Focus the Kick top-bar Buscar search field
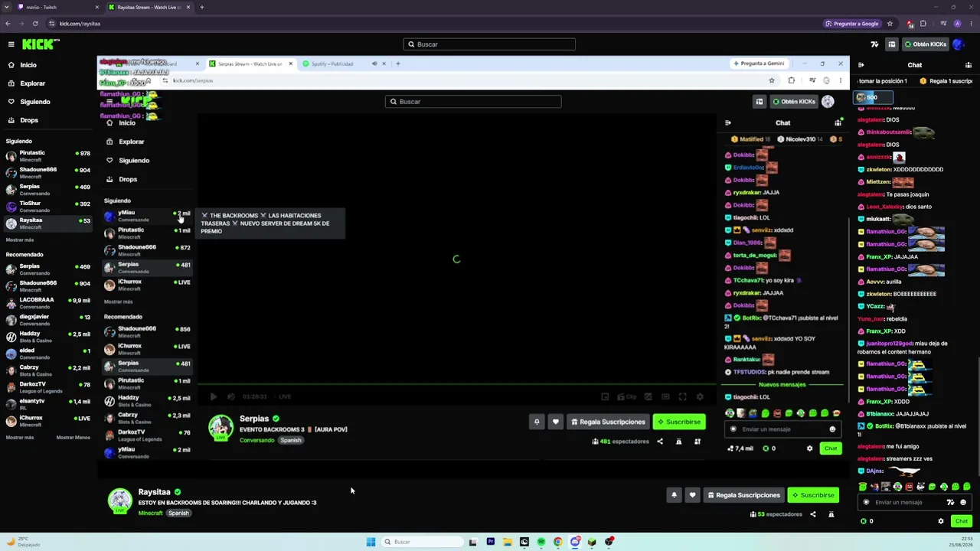Viewport: 980px width, 551px height. (489, 44)
